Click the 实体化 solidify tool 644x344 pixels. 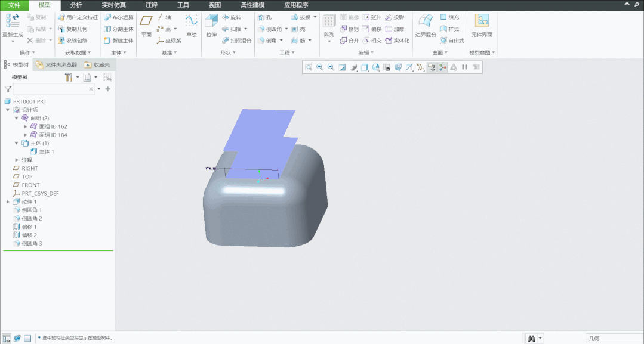click(397, 40)
